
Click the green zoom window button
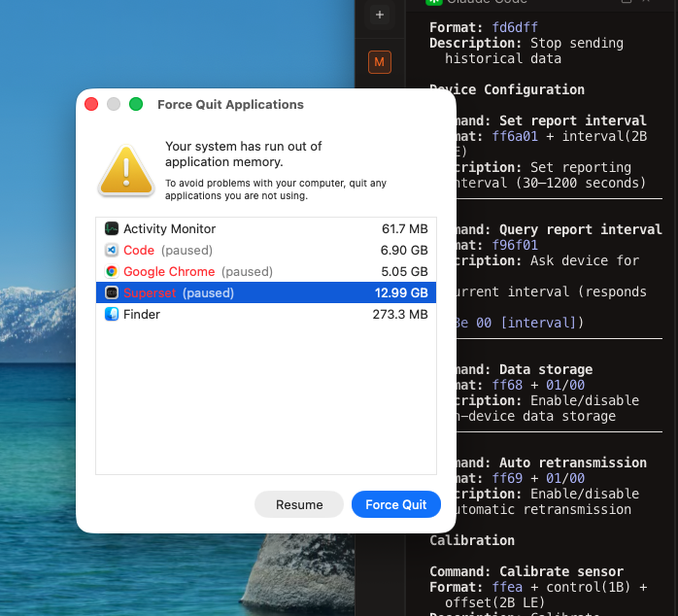tap(136, 104)
